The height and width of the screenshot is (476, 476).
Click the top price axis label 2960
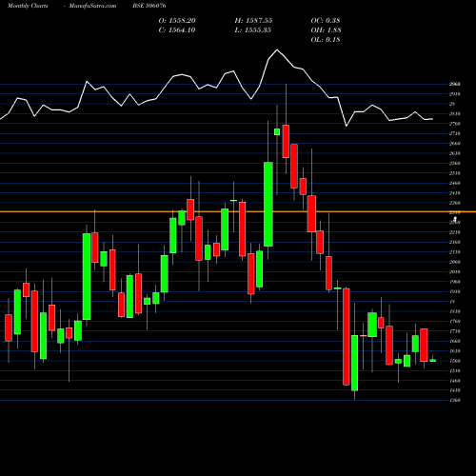[x=455, y=84]
